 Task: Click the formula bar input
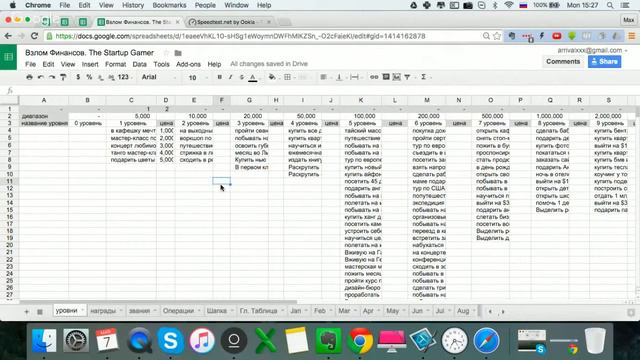pyautogui.click(x=327, y=90)
